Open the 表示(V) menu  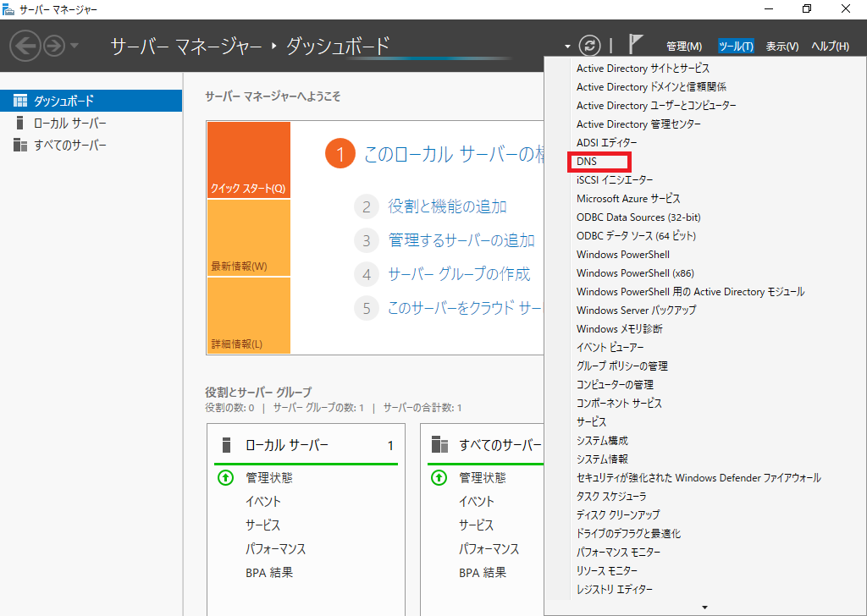[781, 47]
